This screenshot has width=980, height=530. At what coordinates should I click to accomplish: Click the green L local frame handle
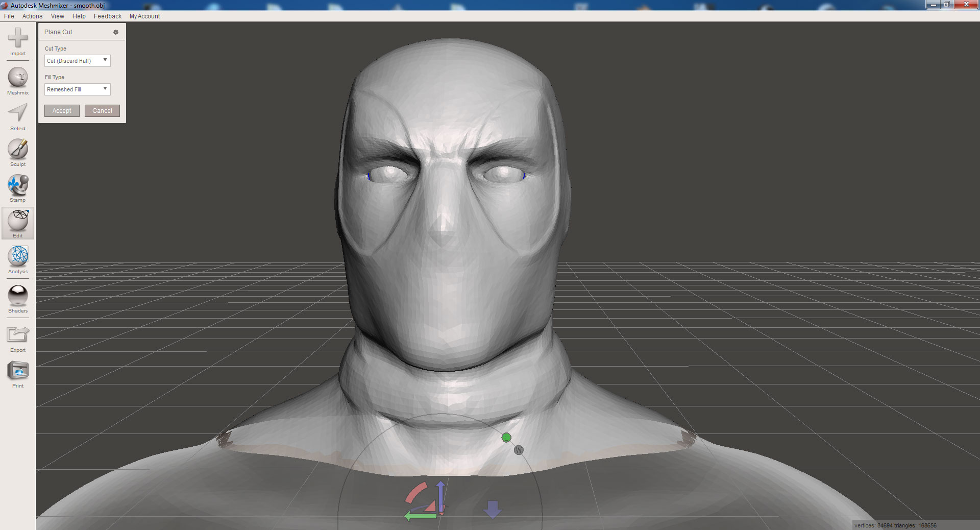pos(506,438)
